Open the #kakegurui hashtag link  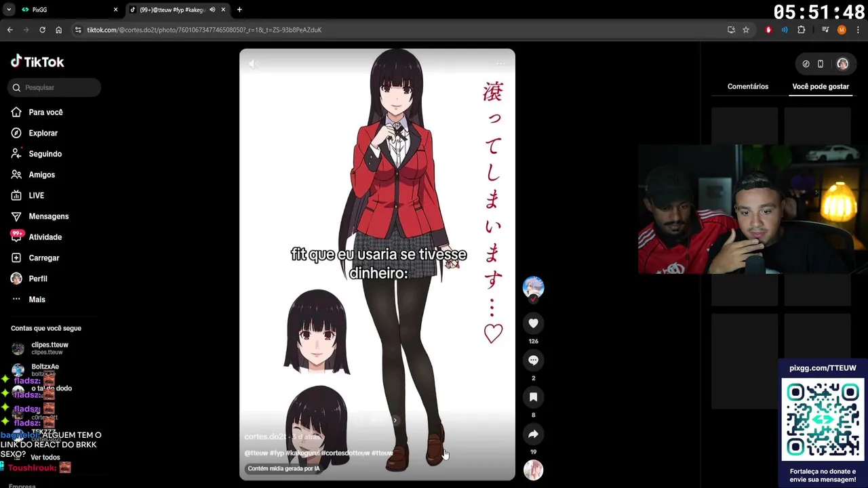coord(302,453)
